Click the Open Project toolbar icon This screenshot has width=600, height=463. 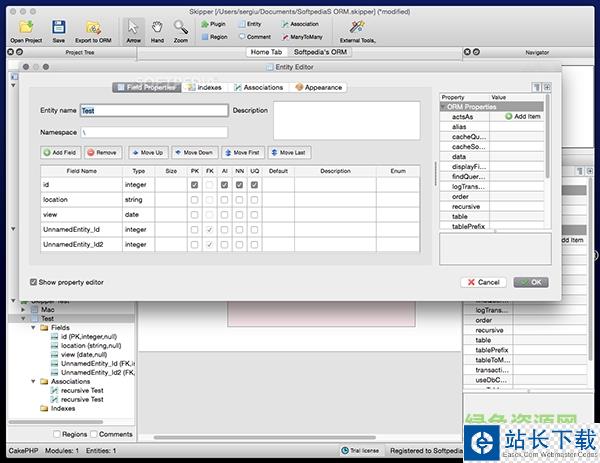click(x=25, y=27)
